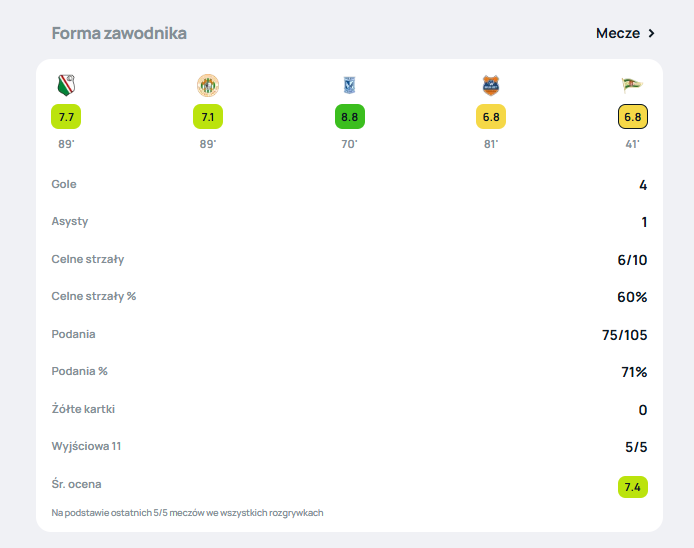Click the 75/105 passes value
This screenshot has width=694, height=548.
pos(624,335)
